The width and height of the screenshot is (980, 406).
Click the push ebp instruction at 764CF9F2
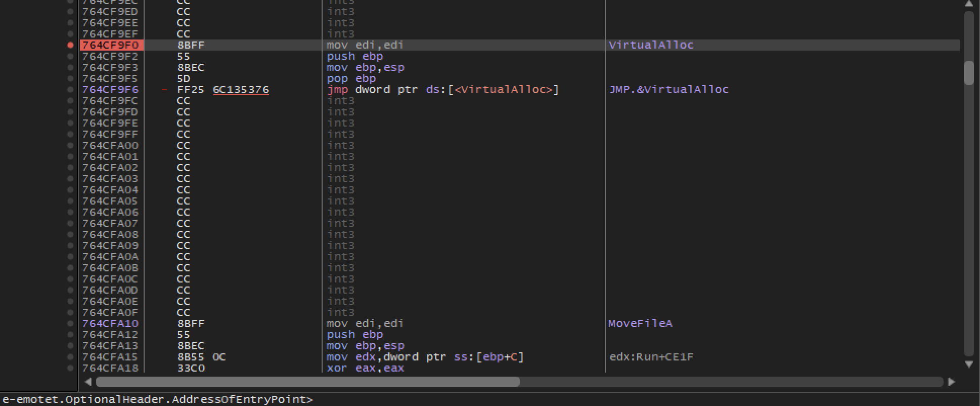(x=354, y=56)
